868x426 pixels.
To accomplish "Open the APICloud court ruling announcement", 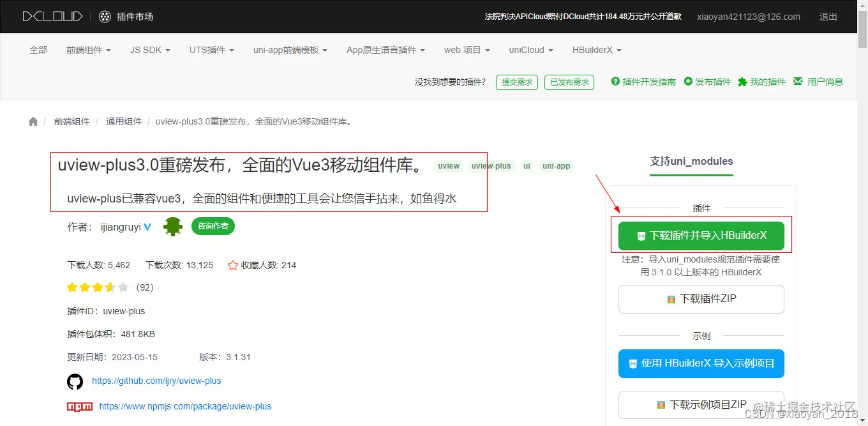I will [x=583, y=17].
